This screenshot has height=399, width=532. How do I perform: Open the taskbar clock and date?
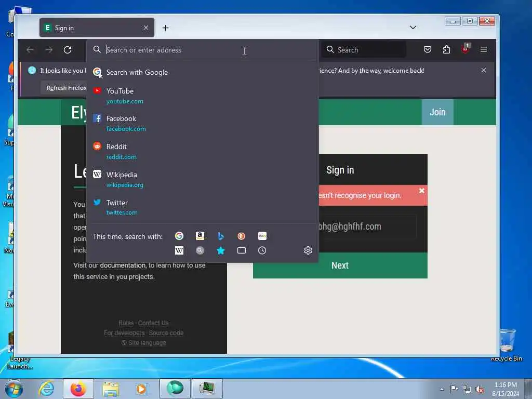coord(506,389)
